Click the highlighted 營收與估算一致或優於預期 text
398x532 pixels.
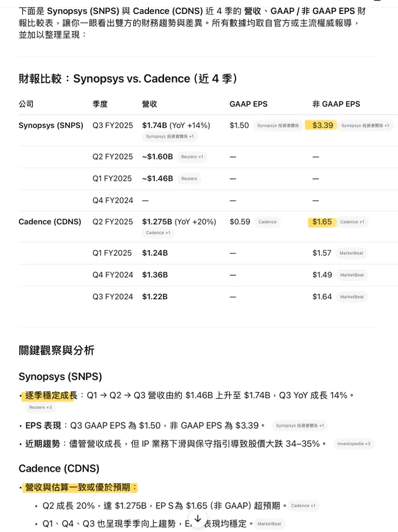[81, 487]
